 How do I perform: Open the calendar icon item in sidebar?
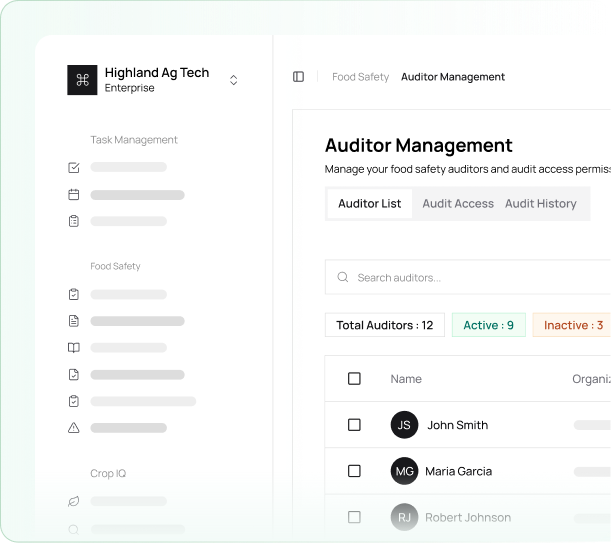(74, 195)
